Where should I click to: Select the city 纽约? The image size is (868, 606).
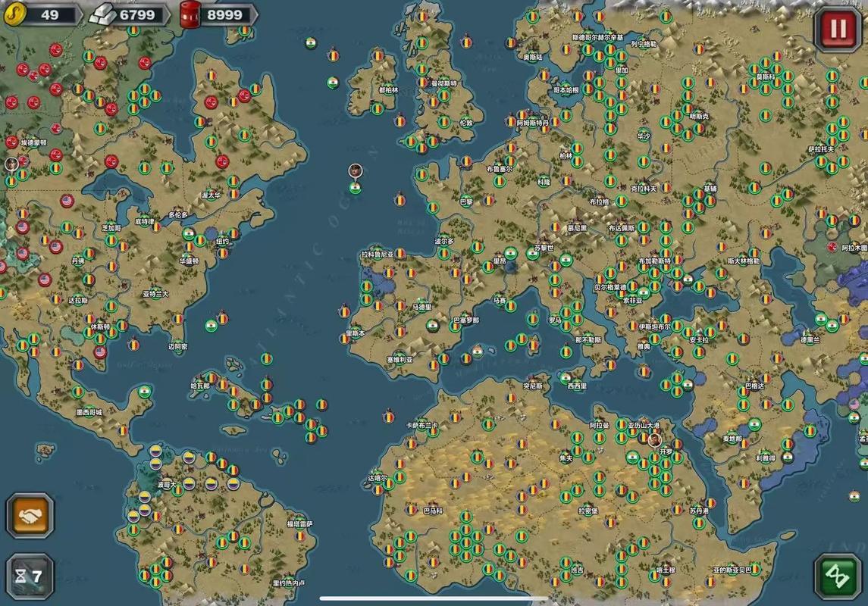[x=223, y=242]
